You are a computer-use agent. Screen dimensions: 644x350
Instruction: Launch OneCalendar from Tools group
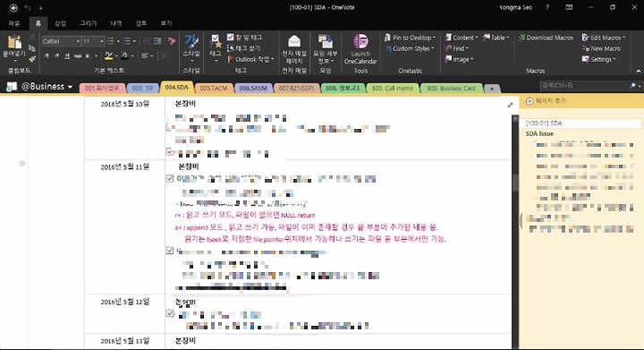(x=360, y=49)
